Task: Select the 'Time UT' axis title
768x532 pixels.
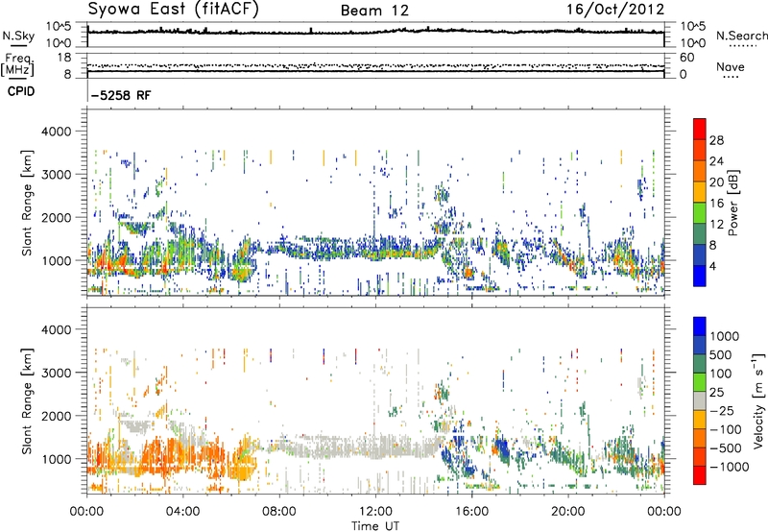Action: (x=375, y=526)
